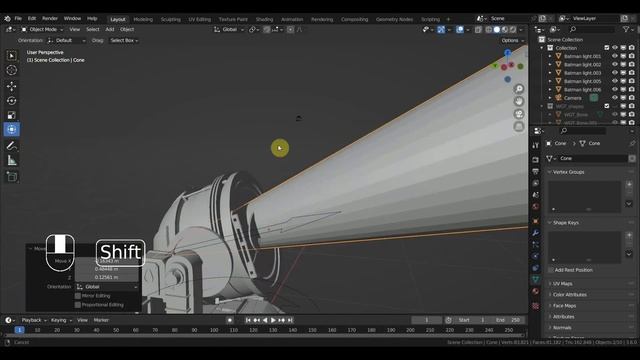640x360 pixels.
Task: Hide Batman light.001 with eye icon
Action: pyautogui.click(x=615, y=56)
